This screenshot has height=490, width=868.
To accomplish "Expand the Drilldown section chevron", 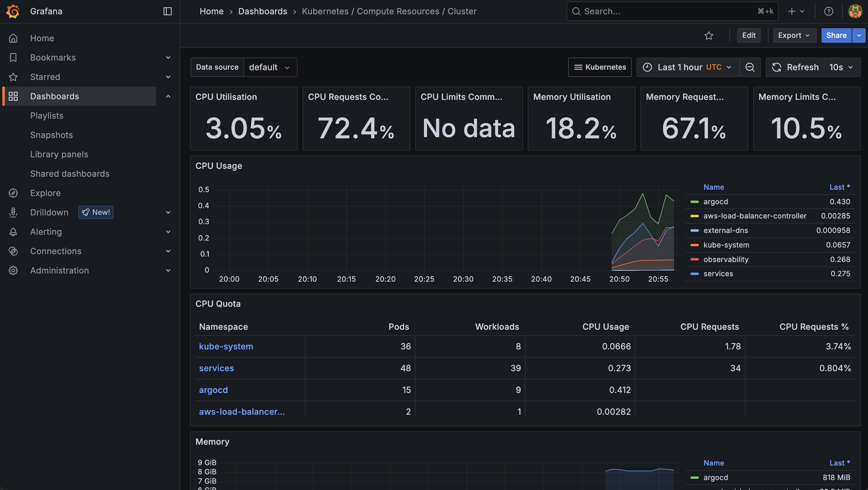I will pyautogui.click(x=168, y=212).
